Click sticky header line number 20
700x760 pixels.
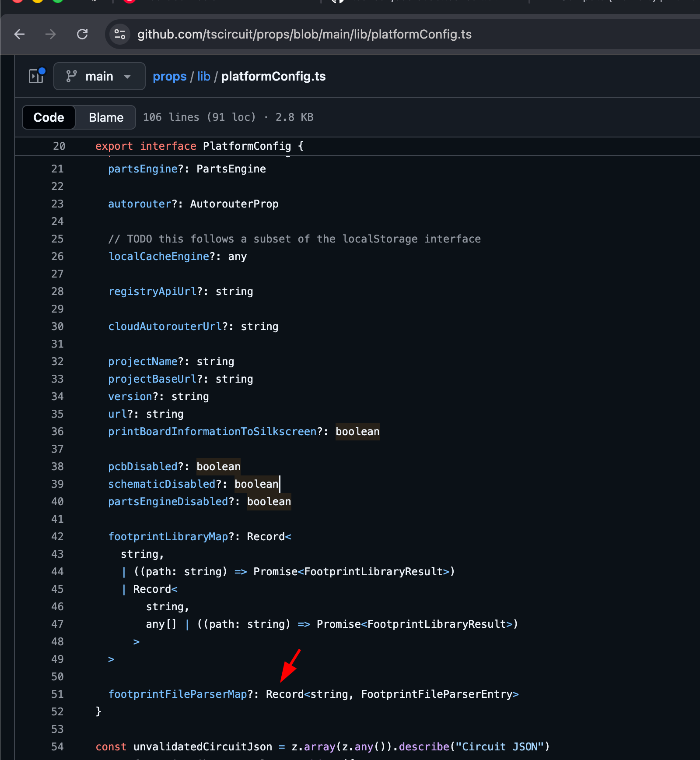point(59,146)
